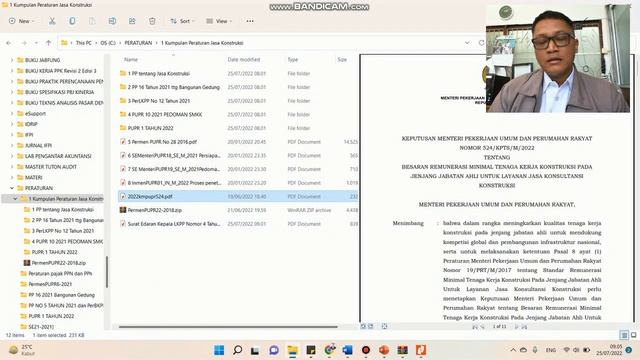Select folder 3 PerLKPP No 12 Tahun 2021 in list
640x360 pixels.
(x=158, y=101)
